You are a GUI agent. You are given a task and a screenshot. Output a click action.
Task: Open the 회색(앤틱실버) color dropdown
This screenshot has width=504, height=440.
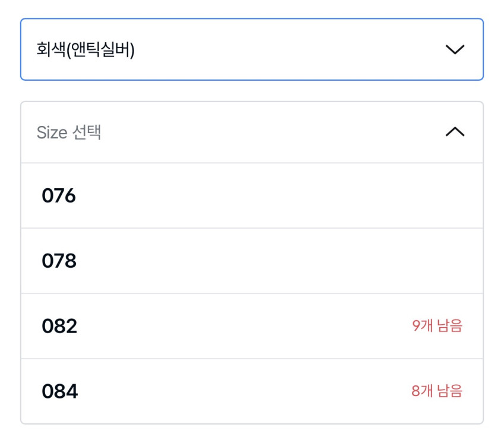[x=252, y=50]
